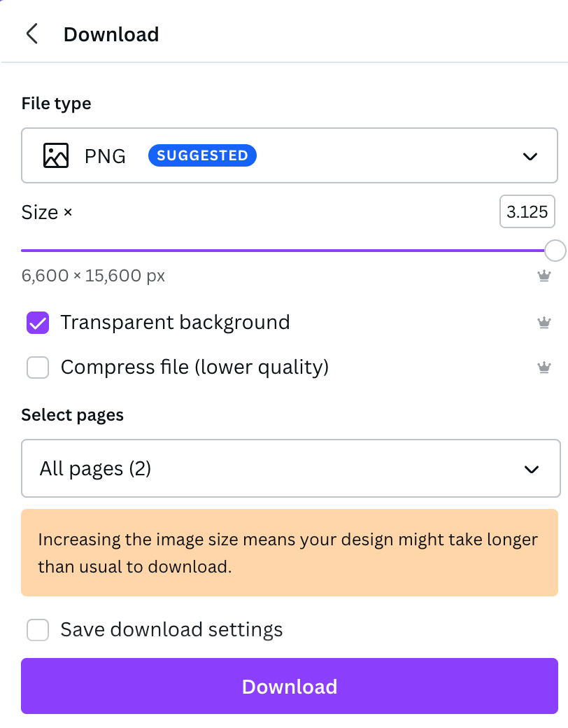Click the crown icon next to Compress file
Screen dimensions: 568x728
(544, 367)
